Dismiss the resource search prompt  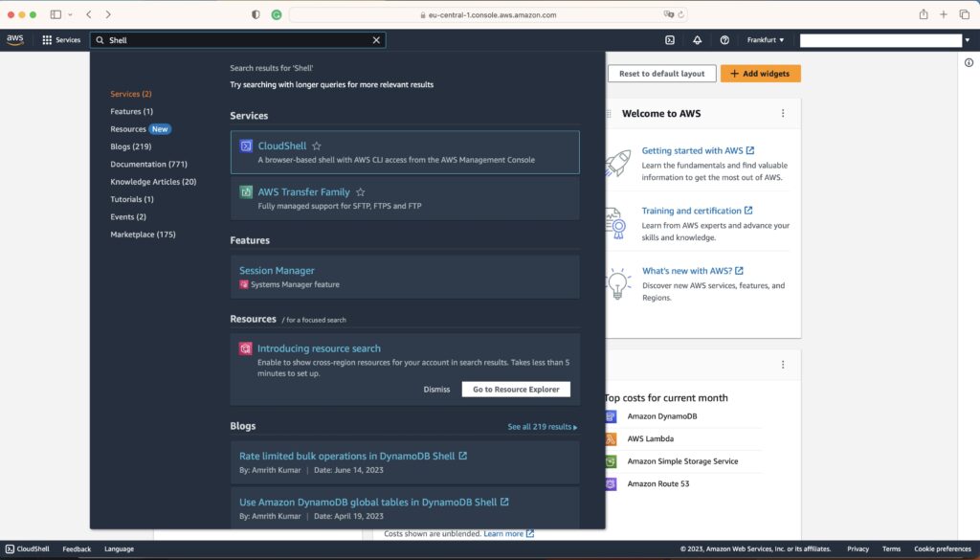point(436,389)
